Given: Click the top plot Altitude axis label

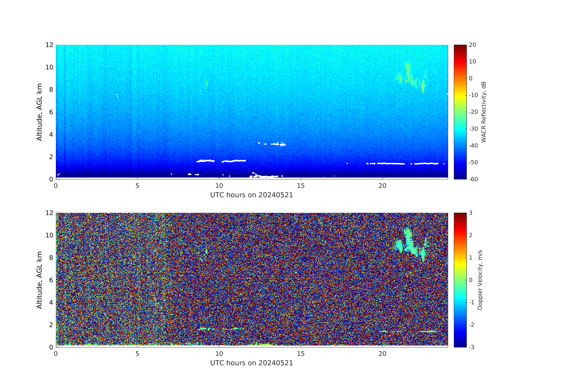Looking at the screenshot, I should click(x=39, y=112).
